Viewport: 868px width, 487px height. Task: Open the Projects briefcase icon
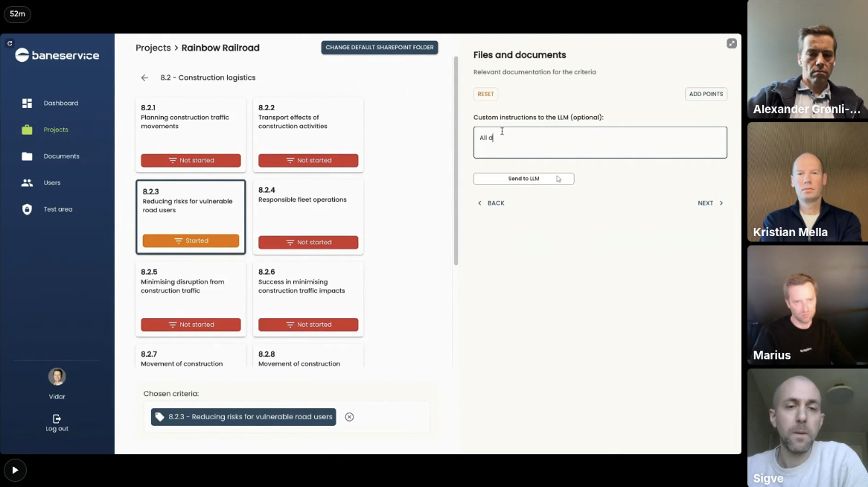pyautogui.click(x=27, y=130)
